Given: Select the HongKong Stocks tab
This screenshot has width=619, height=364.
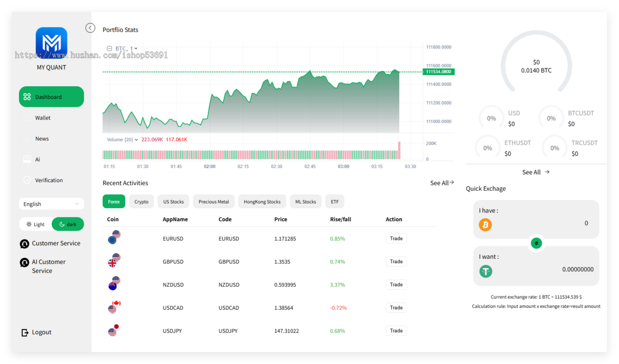Looking at the screenshot, I should (262, 202).
